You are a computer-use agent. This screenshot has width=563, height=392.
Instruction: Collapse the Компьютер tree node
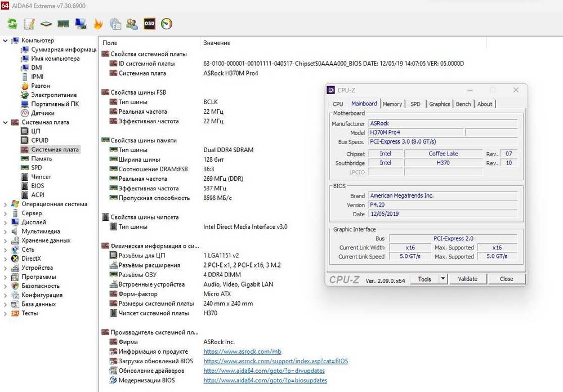point(5,41)
